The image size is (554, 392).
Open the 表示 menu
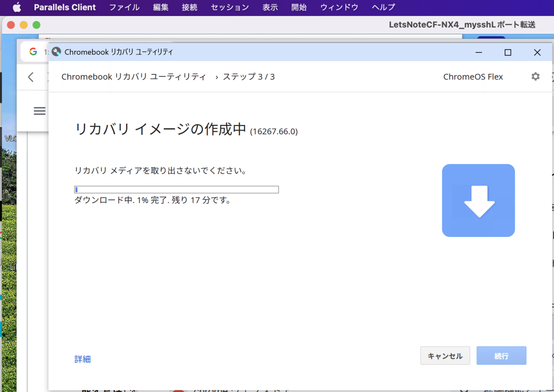tap(270, 7)
